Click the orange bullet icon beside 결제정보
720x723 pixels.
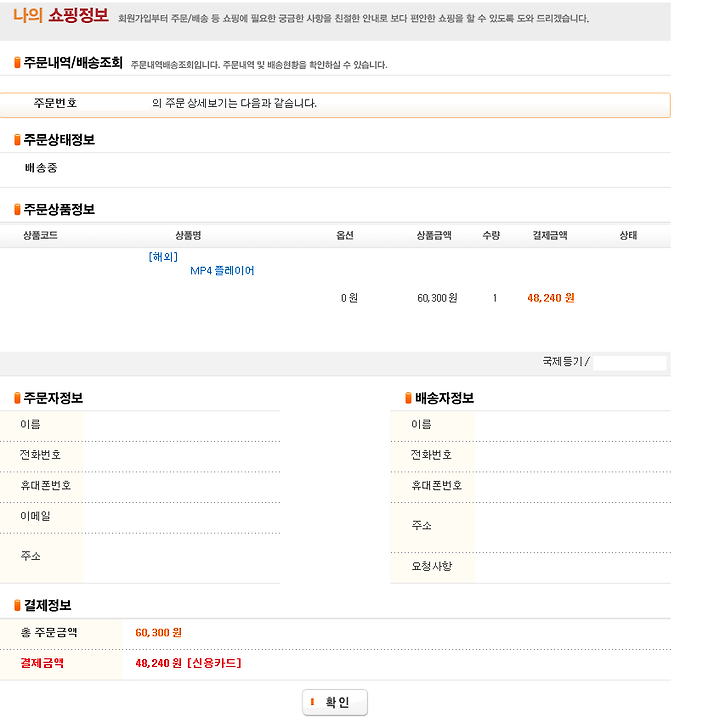(x=17, y=605)
